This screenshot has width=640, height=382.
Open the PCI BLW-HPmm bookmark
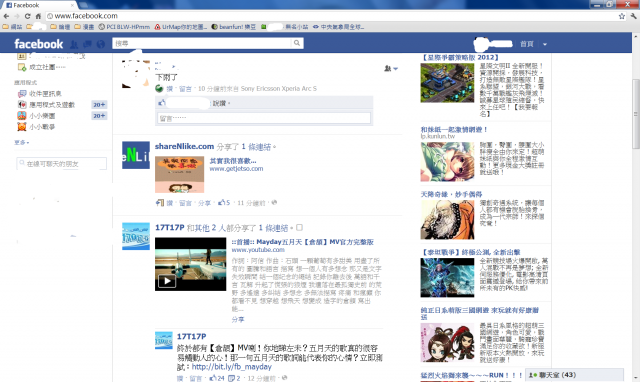point(124,27)
